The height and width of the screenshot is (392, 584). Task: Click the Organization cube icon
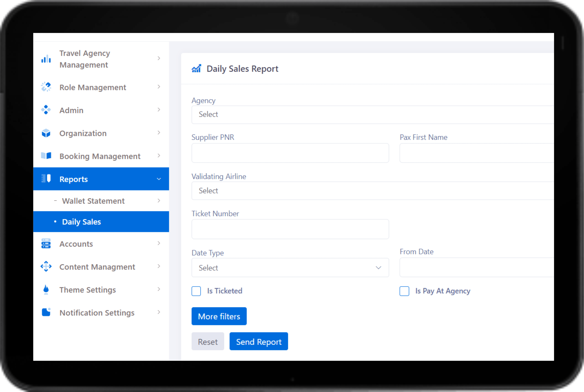46,133
